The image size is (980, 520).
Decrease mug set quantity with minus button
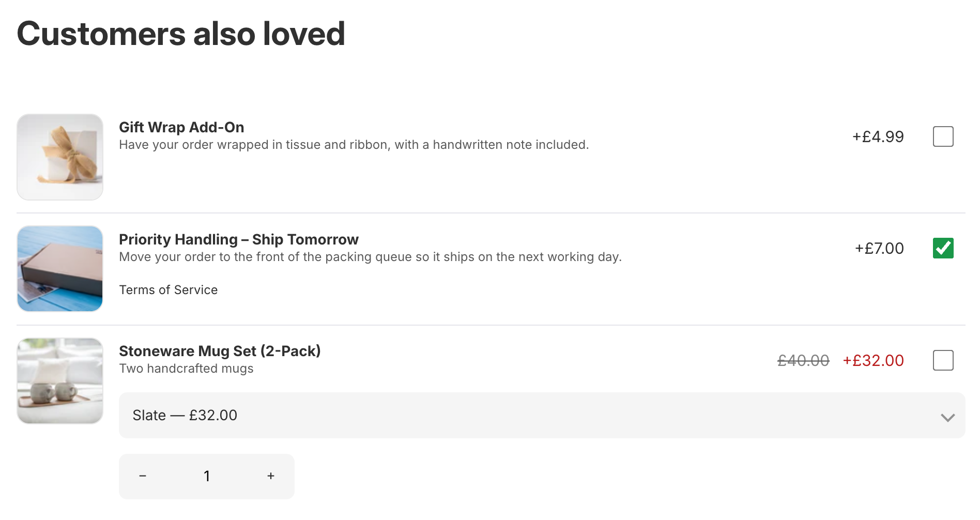tap(143, 476)
